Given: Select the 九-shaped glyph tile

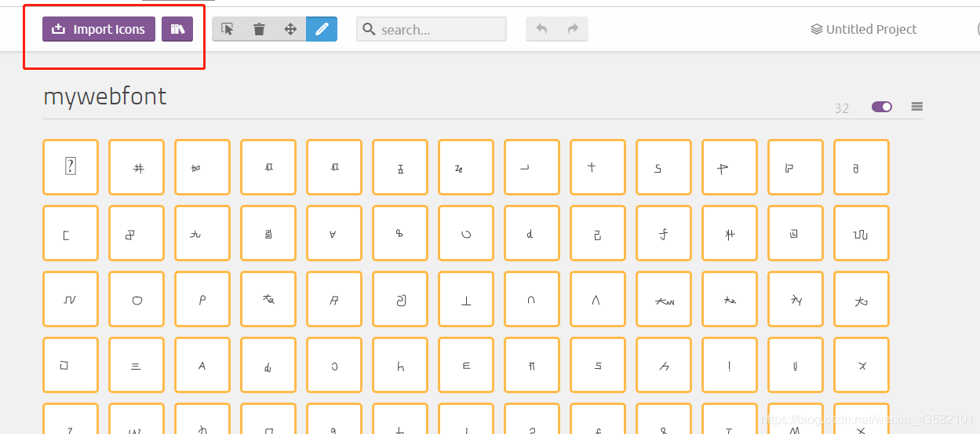Looking at the screenshot, I should coord(202,233).
